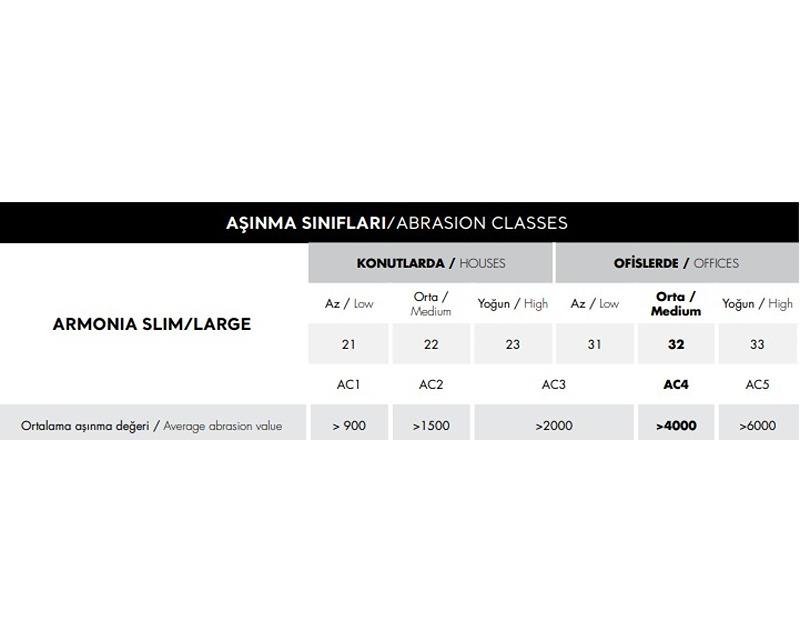Click the AC1 rating label
Viewport: 800px width, 640px height.
[x=348, y=384]
